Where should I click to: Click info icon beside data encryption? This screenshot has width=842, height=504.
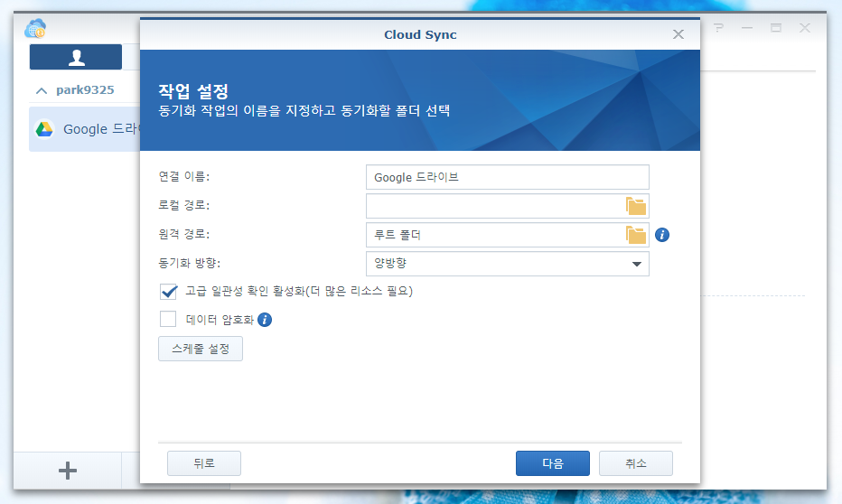(265, 320)
